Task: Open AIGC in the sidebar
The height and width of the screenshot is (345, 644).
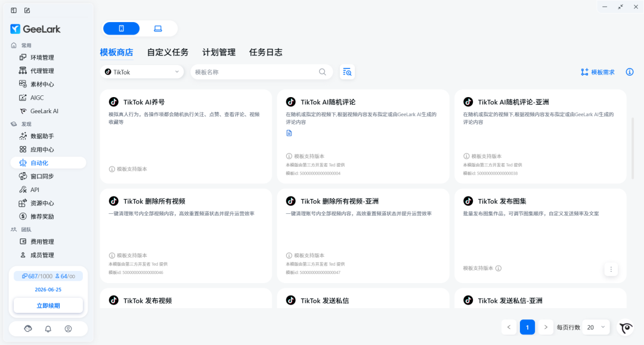Action: click(48, 98)
